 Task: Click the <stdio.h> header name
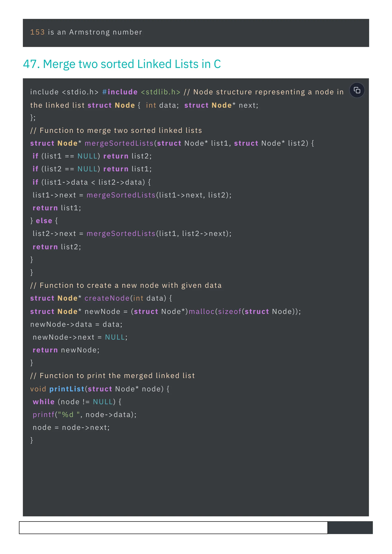tap(80, 92)
